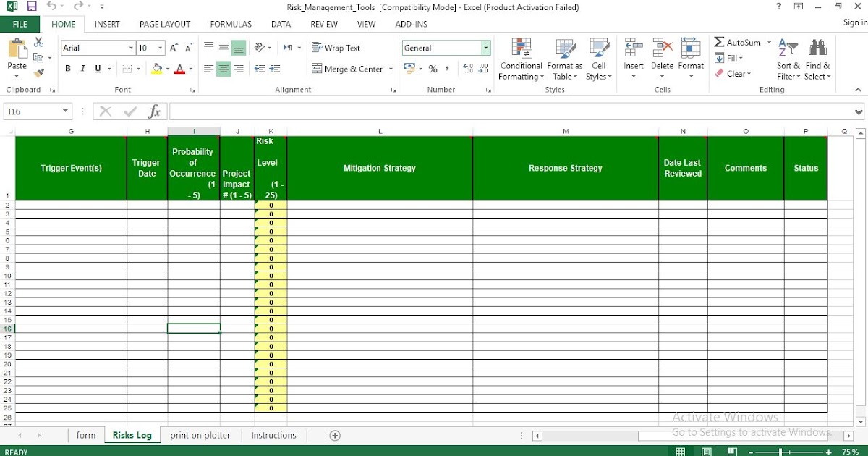The height and width of the screenshot is (456, 868).
Task: Click the New Sheet plus button
Action: tap(334, 435)
